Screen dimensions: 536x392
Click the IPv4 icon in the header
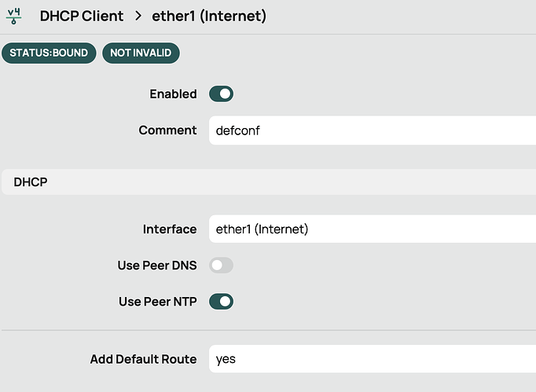click(x=13, y=16)
